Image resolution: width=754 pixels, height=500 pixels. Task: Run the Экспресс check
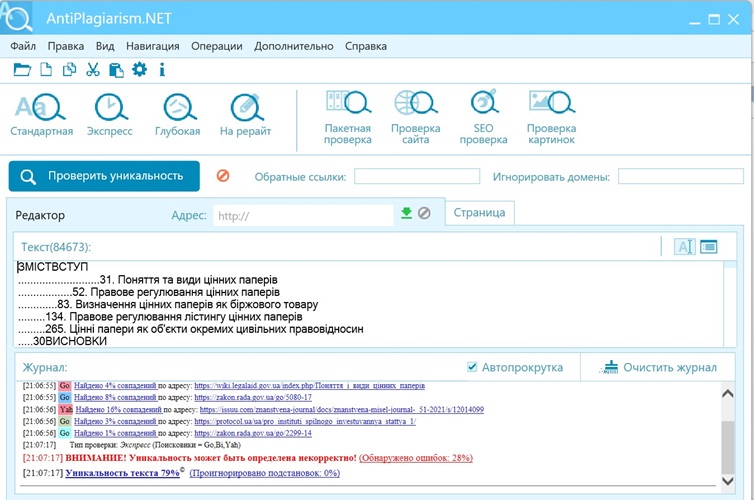[x=110, y=115]
